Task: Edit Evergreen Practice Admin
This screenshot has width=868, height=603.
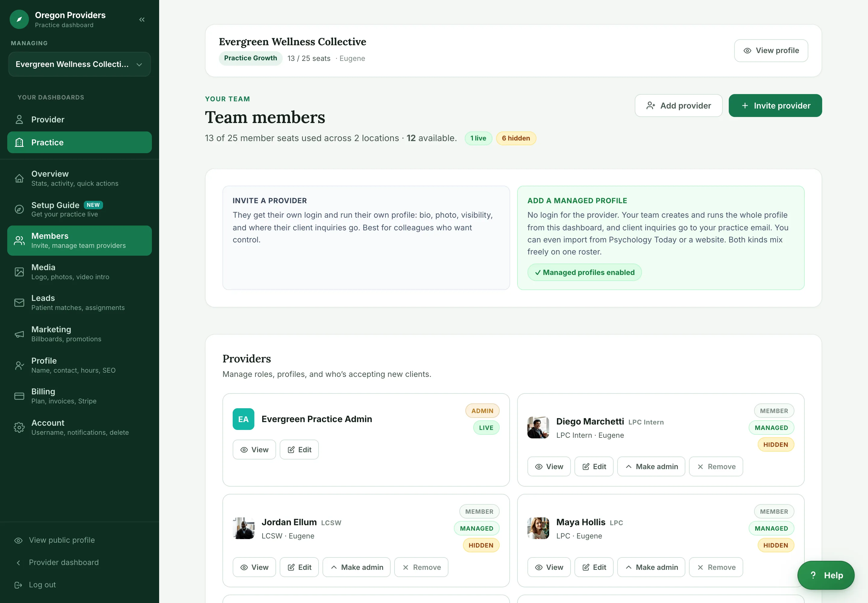Action: [299, 450]
